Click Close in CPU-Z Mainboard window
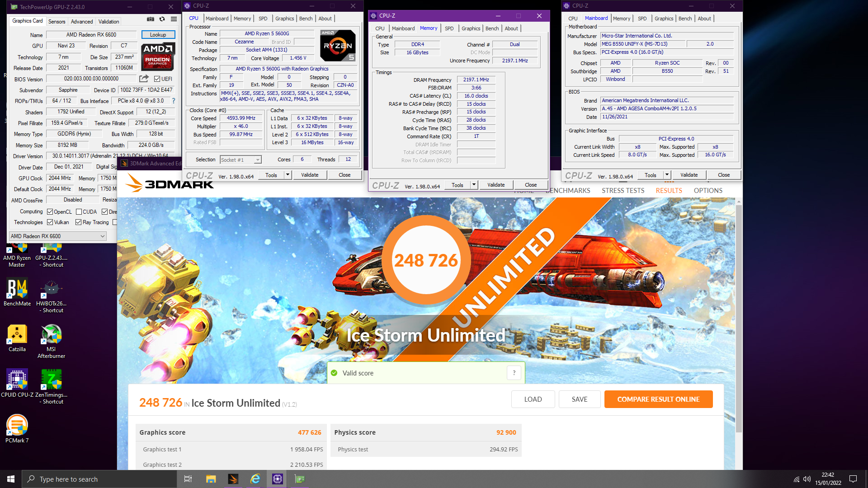Screen dimensions: 868x488 [724, 175]
